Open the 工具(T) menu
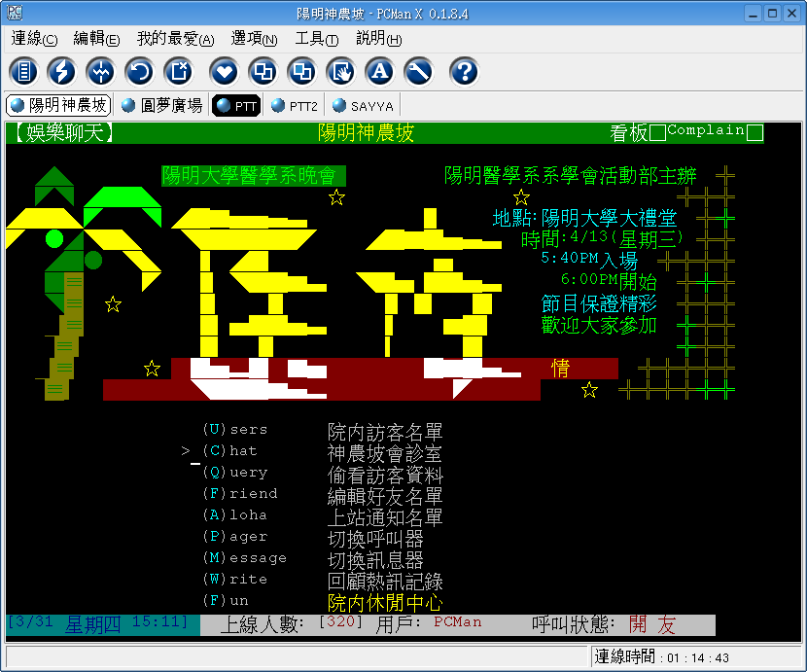The image size is (807, 672). pos(317,39)
